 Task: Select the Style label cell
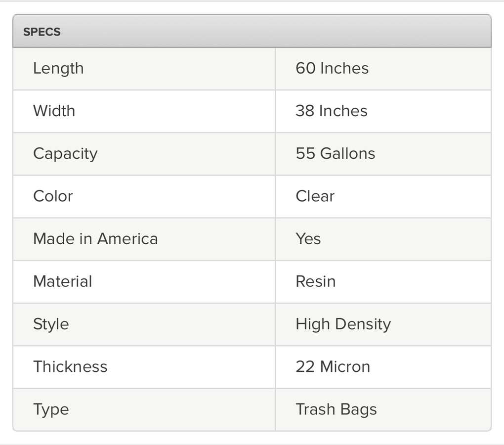pos(51,324)
